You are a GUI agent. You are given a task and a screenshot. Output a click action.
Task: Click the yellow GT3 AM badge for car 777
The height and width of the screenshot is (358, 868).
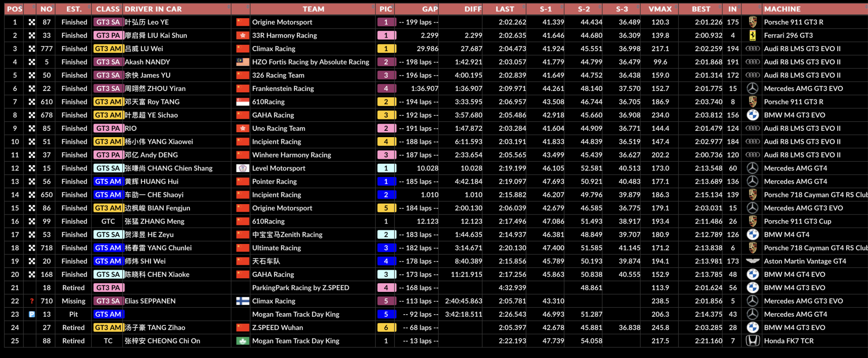[x=108, y=49]
